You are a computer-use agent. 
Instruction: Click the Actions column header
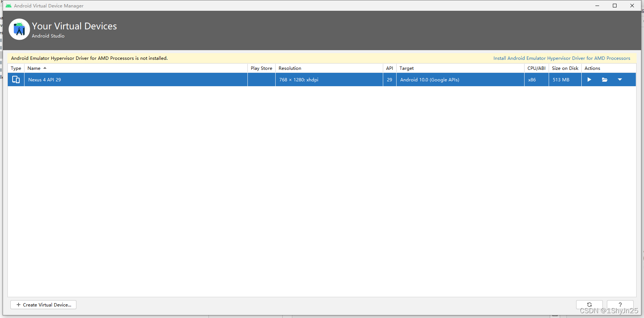point(609,68)
